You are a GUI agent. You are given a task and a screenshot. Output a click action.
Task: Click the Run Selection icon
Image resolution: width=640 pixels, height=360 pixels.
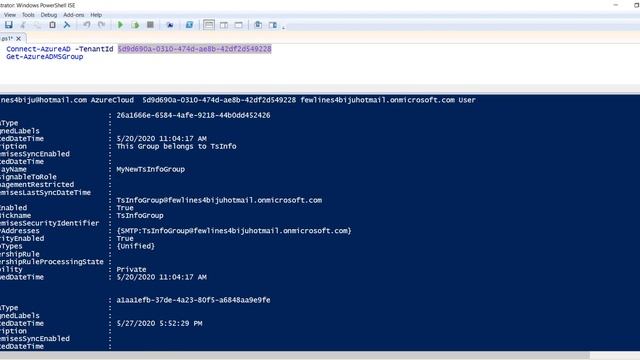135,25
